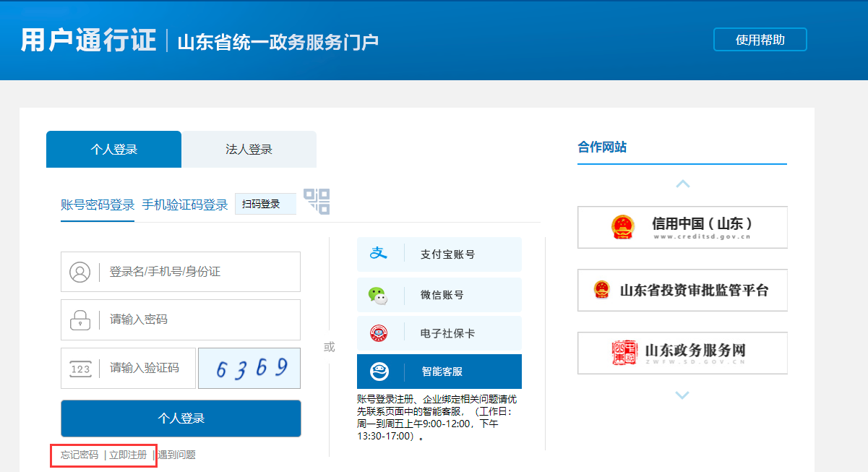The height and width of the screenshot is (472, 868).
Task: Click the padlock icon in password field
Action: [80, 319]
